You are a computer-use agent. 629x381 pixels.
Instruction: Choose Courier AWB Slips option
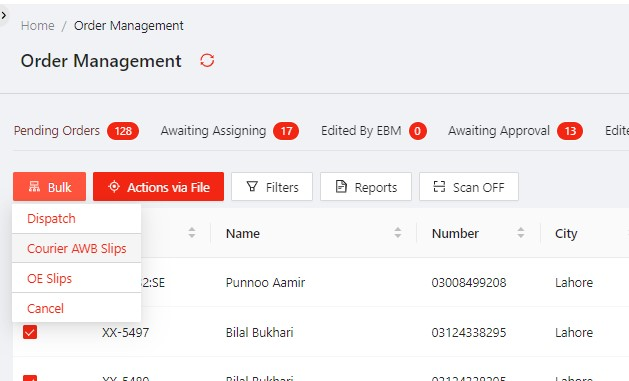click(x=76, y=248)
